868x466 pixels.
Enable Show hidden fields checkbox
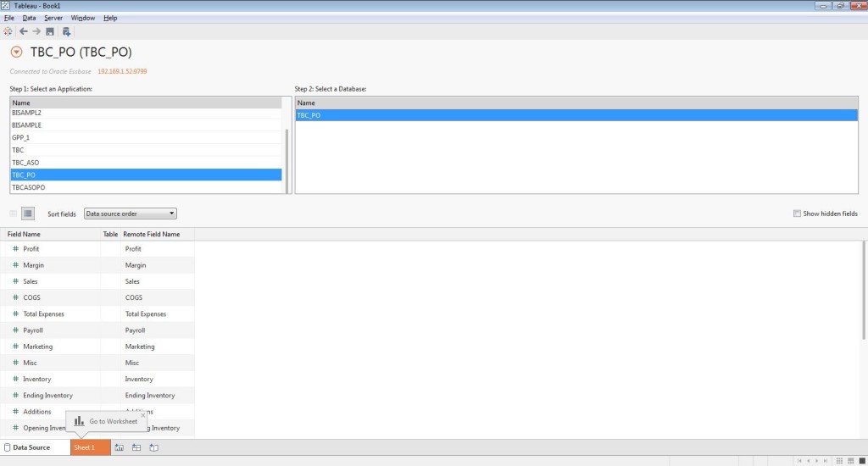(x=797, y=214)
